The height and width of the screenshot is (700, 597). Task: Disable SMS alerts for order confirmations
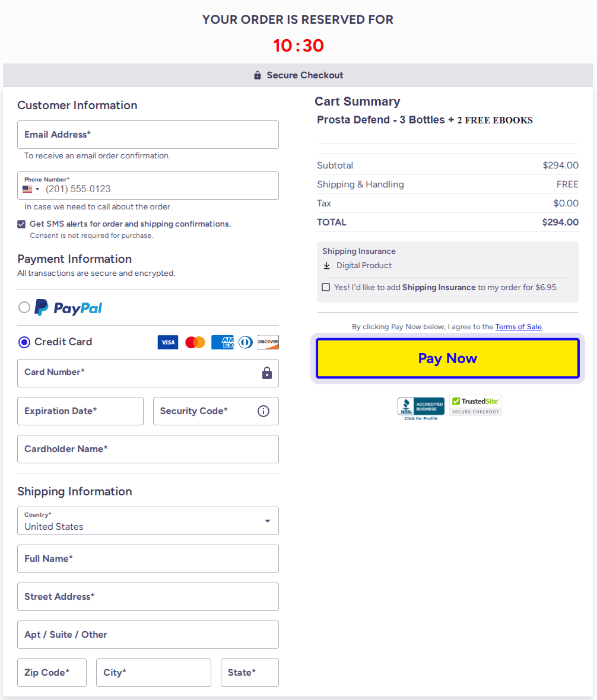(21, 224)
